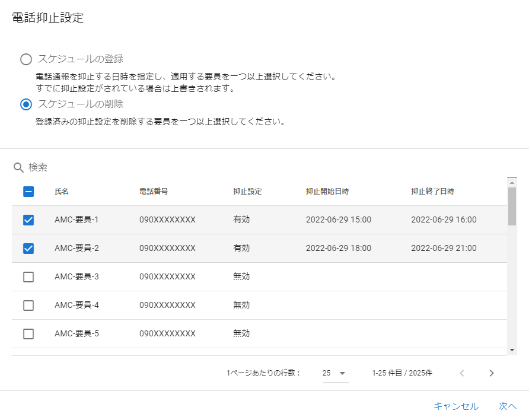The height and width of the screenshot is (420, 529).
Task: Click the キャンセル button
Action: coord(455,406)
